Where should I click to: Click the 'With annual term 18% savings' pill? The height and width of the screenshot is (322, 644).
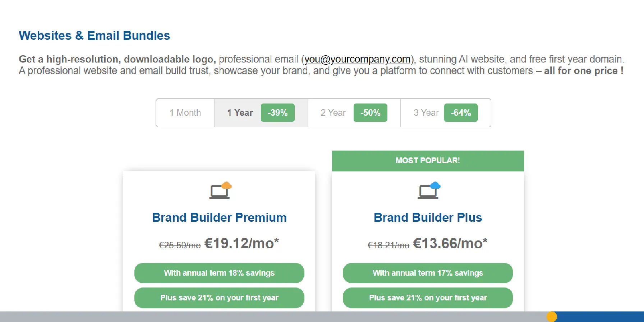pos(219,273)
